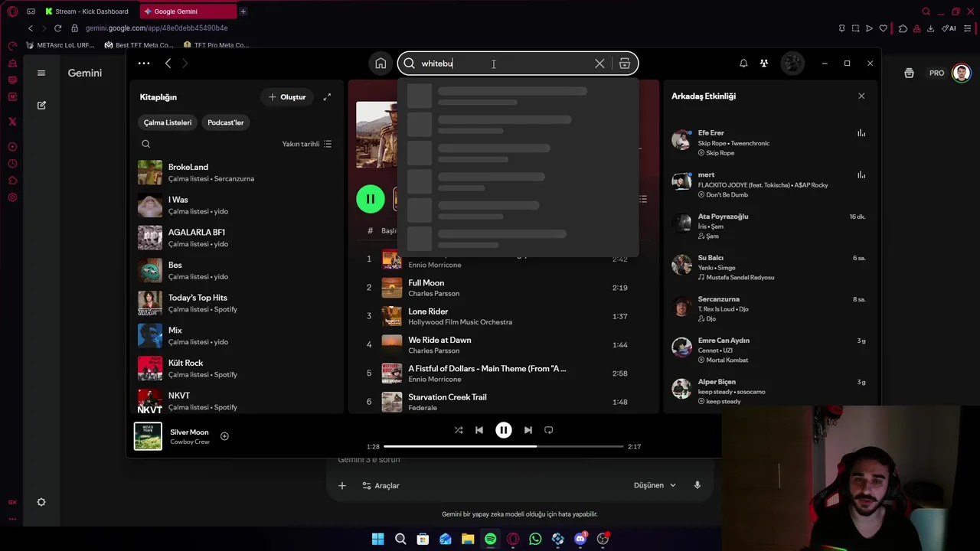
Task: Open the Google account avatar in Gemini
Action: [961, 73]
